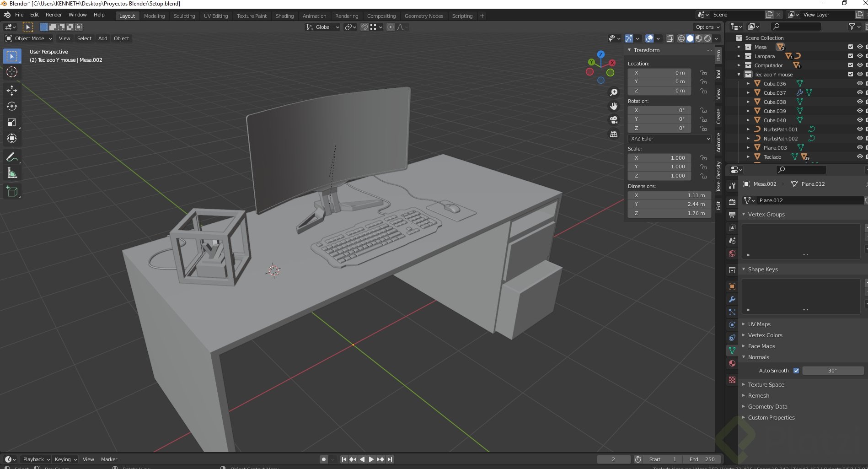Disable the Auto Smooth checkbox
The image size is (868, 469).
click(x=796, y=370)
